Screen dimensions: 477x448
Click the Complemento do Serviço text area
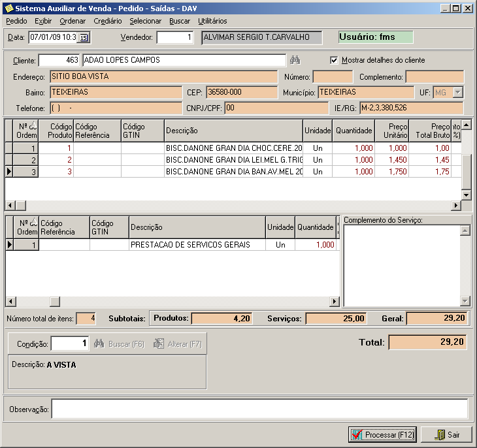click(402, 266)
